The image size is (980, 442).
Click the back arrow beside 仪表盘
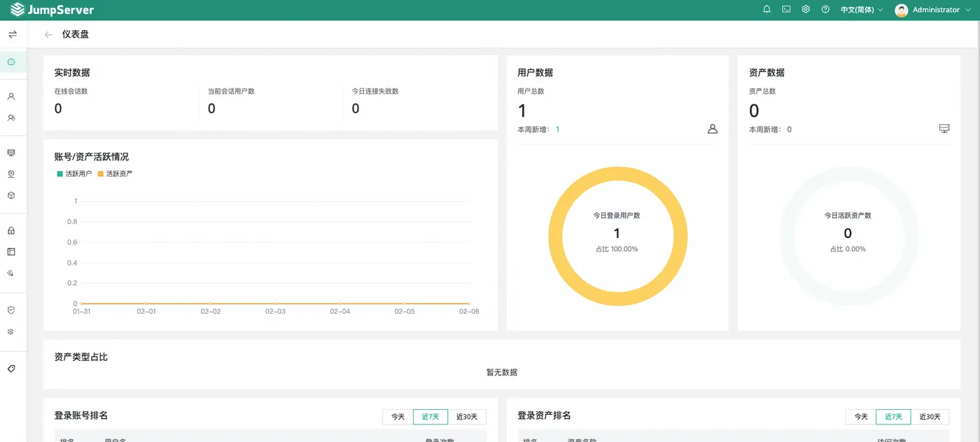tap(48, 34)
